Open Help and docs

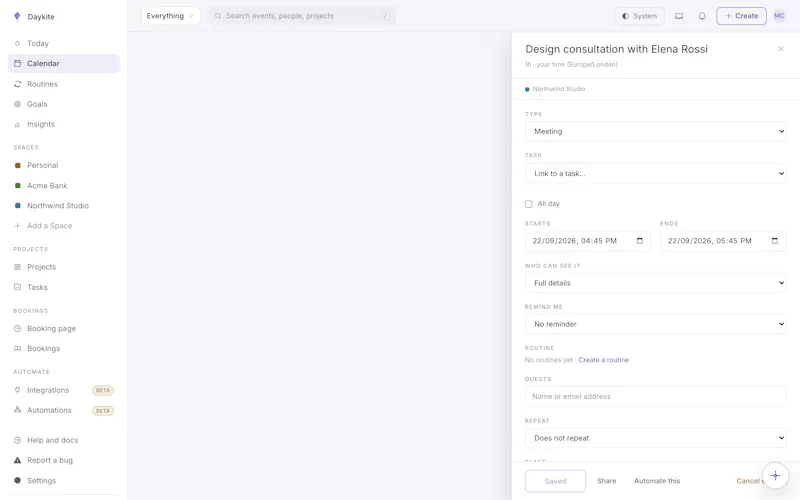[x=64, y=440]
